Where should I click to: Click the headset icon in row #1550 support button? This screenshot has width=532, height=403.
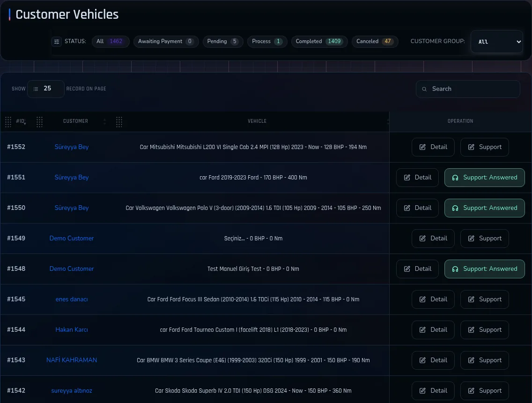455,208
